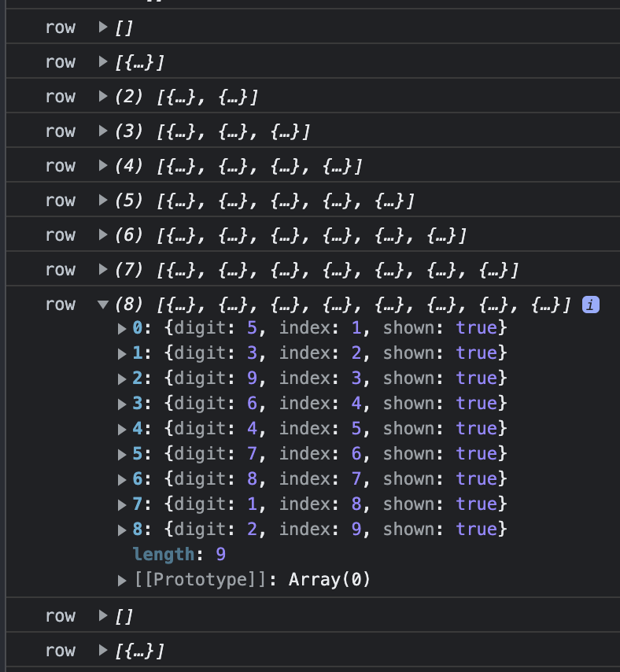The width and height of the screenshot is (620, 672).
Task: Expand the (7) array row
Action: coord(103,270)
